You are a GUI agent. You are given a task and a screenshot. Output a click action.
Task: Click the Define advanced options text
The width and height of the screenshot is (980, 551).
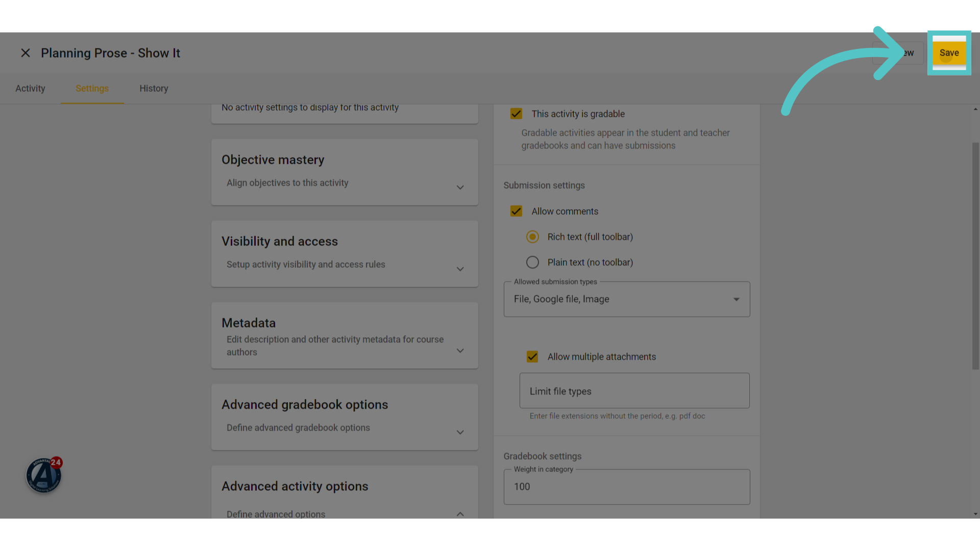coord(276,514)
